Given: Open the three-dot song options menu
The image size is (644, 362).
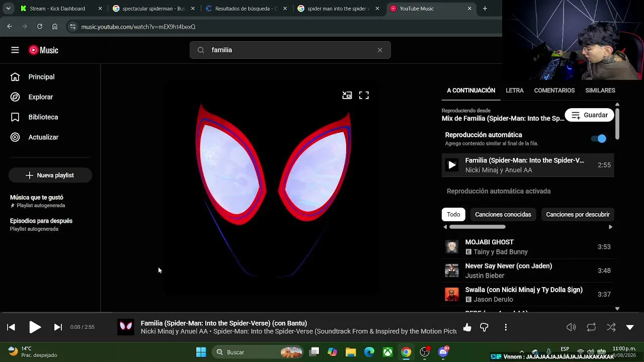Looking at the screenshot, I should pos(506,327).
